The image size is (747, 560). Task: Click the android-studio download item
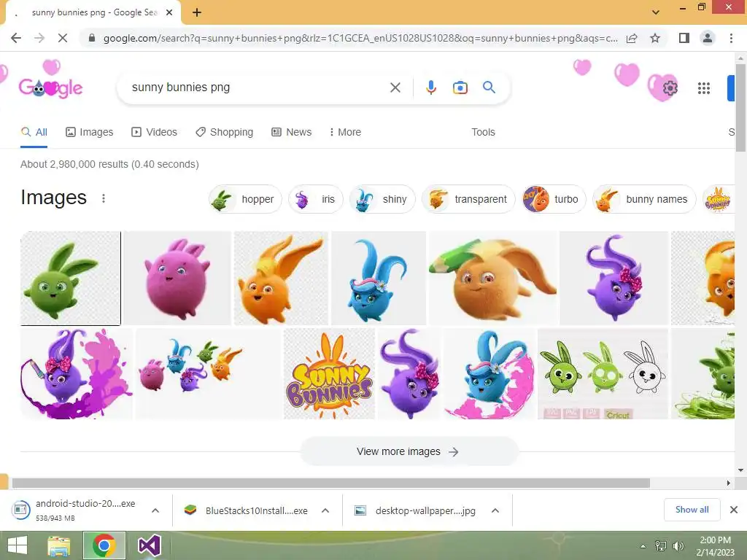coord(85,510)
